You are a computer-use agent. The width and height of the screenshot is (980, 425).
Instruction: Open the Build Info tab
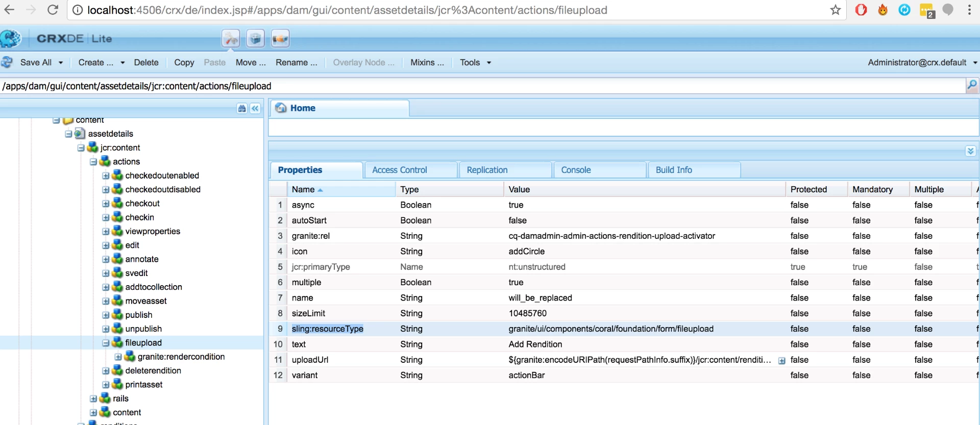click(694, 170)
